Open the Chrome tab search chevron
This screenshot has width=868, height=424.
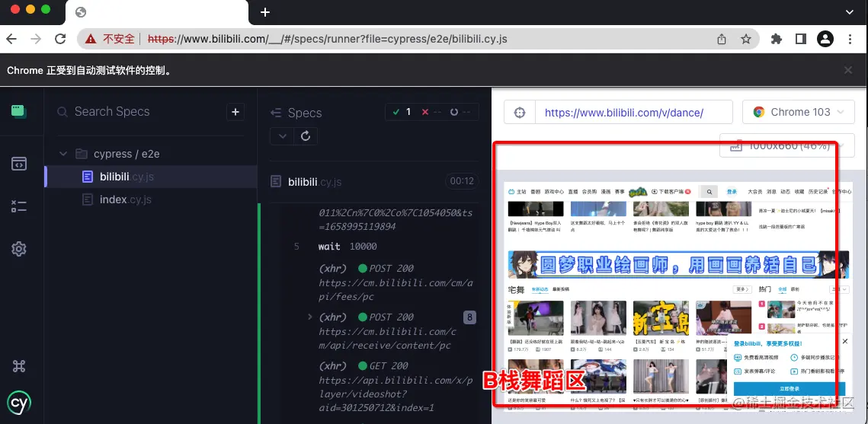pos(850,12)
